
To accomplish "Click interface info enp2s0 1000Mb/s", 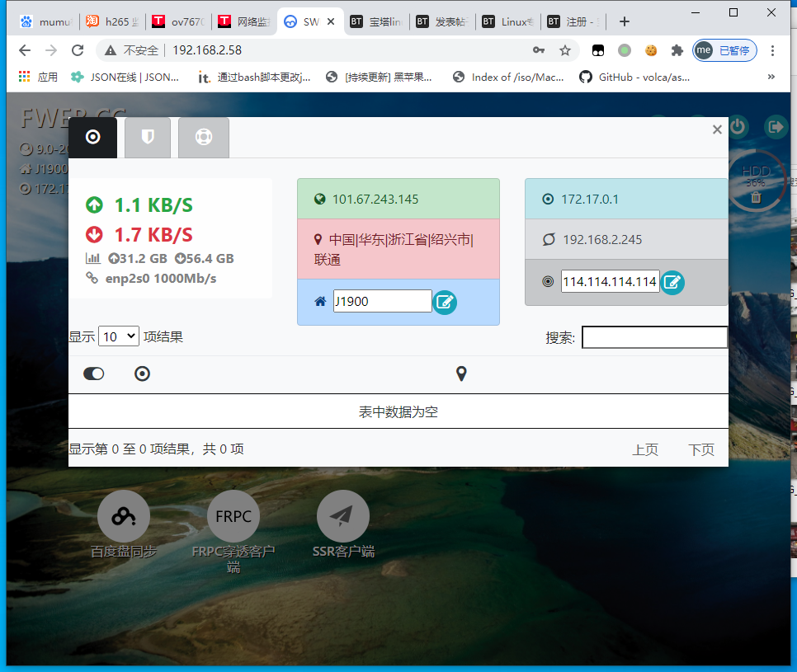I will pos(161,279).
